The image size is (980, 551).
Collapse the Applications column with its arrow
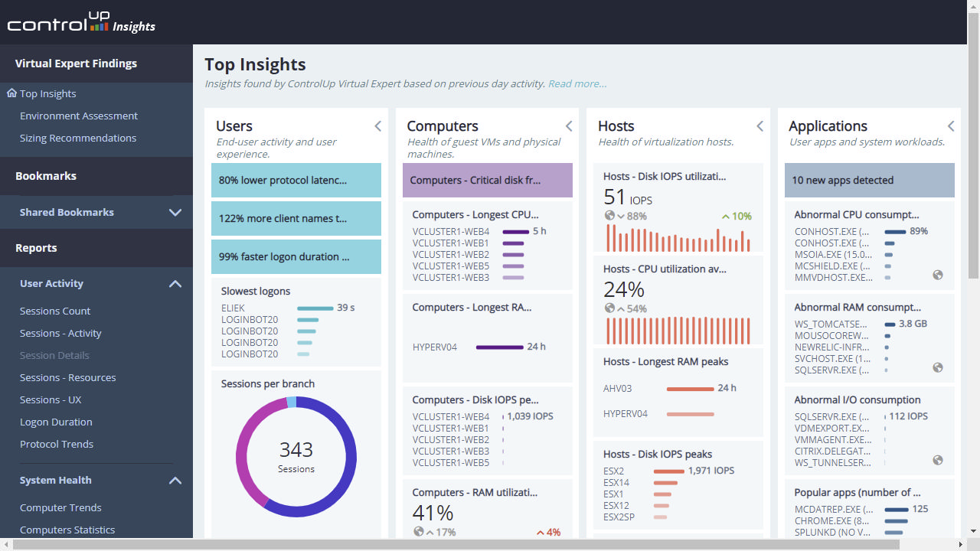click(951, 126)
